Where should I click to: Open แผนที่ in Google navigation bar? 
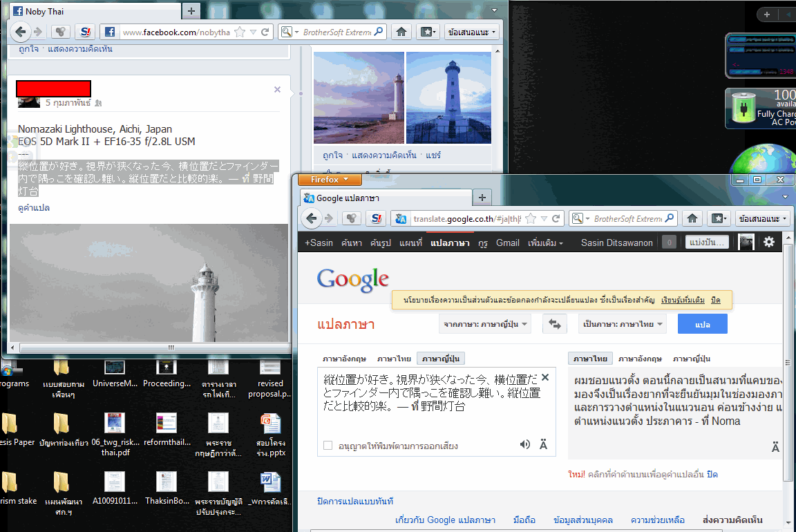410,243
